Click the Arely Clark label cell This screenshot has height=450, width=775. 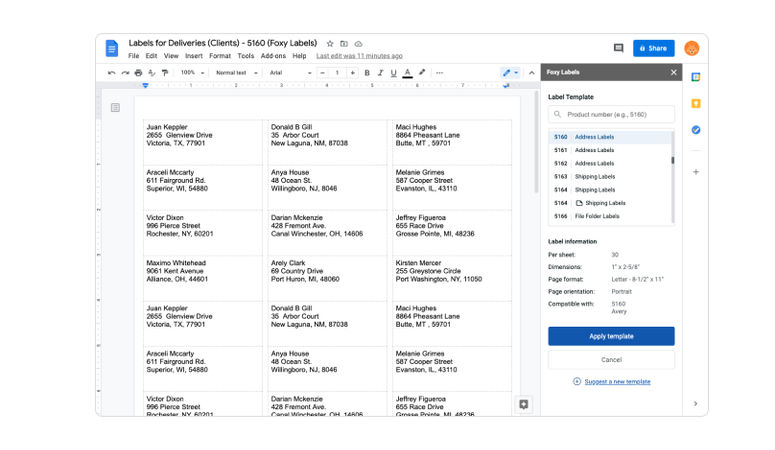point(327,278)
